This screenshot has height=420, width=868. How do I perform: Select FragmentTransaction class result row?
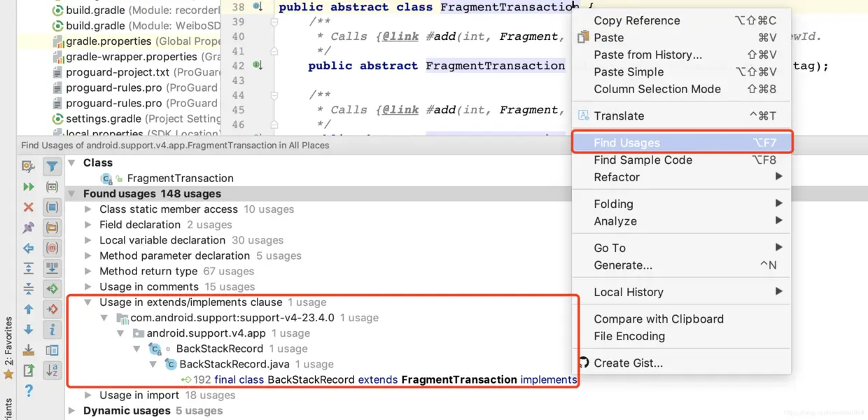click(x=180, y=178)
